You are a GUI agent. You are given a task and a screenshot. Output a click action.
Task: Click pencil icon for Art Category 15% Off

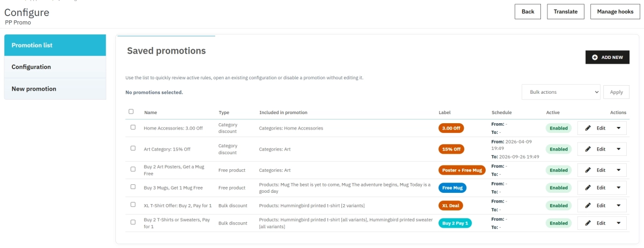click(588, 149)
